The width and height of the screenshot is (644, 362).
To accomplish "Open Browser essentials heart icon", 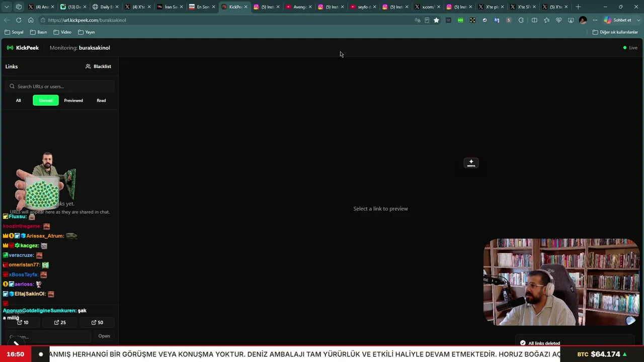I will click(558, 20).
